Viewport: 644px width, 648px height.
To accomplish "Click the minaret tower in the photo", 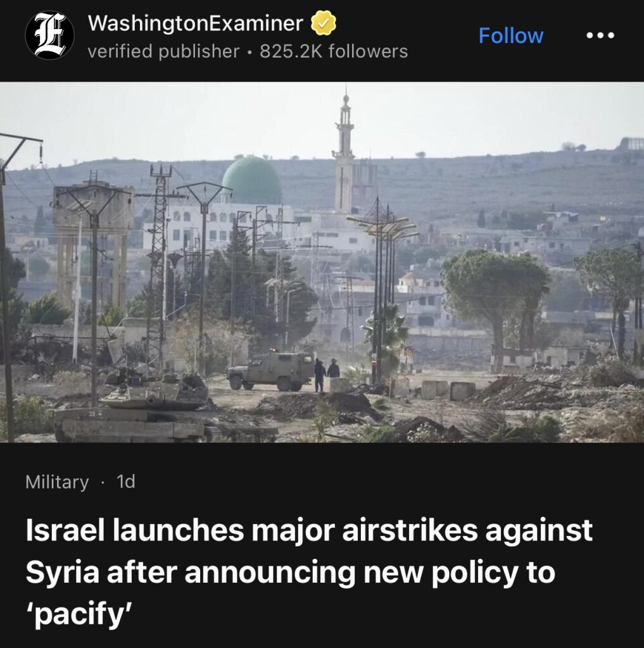I will point(344,153).
